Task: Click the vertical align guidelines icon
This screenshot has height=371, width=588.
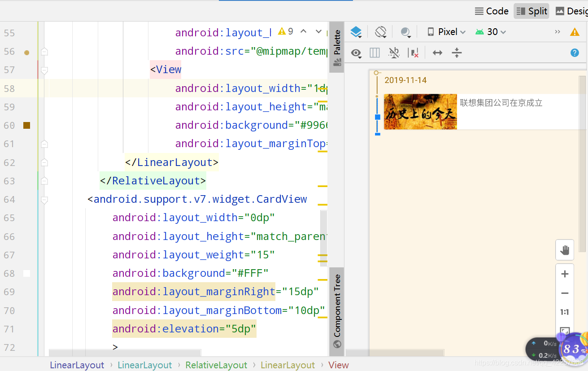Action: (x=457, y=53)
